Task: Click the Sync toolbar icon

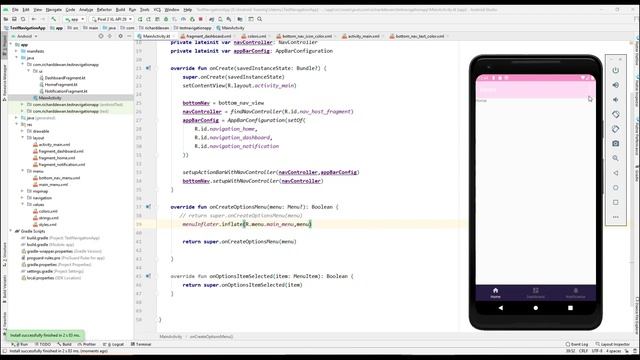Action: (23, 19)
